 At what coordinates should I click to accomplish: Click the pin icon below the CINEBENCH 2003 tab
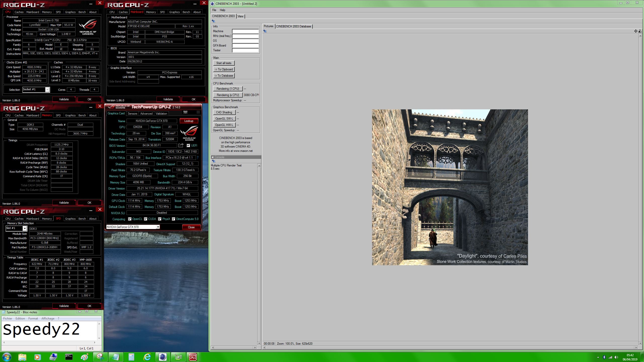213,21
